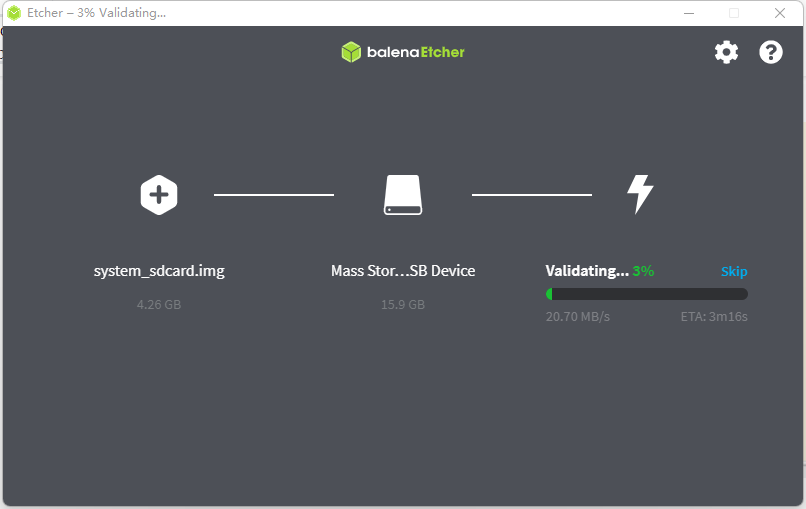
Task: Click the 20.70 MB/s speed readout
Action: tap(578, 317)
